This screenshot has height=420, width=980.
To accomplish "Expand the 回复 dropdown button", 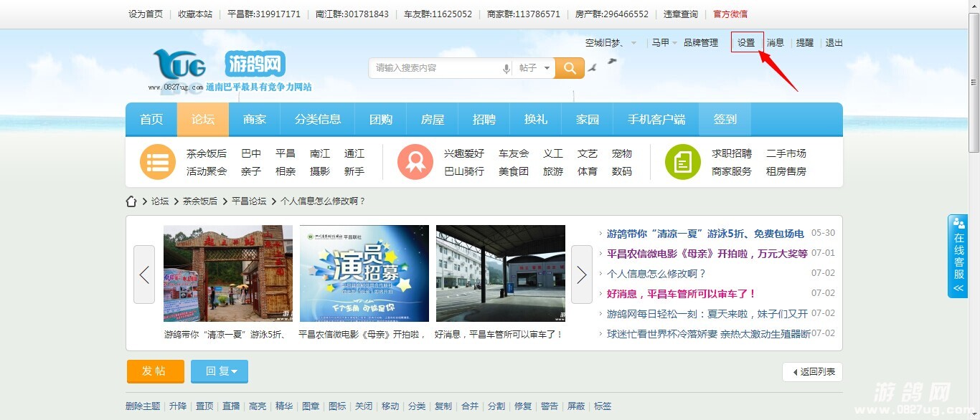I will pos(219,371).
